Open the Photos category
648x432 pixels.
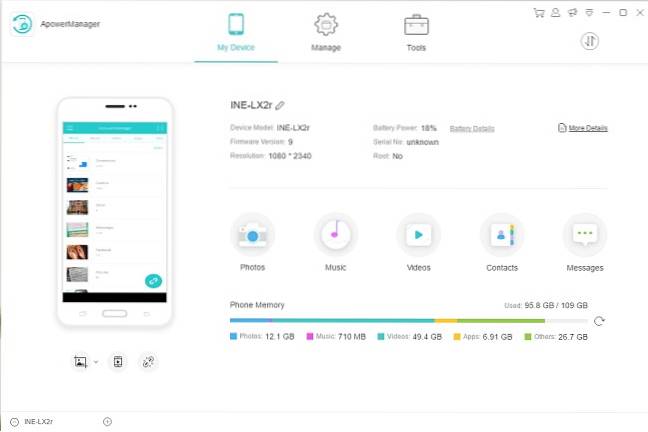click(252, 236)
